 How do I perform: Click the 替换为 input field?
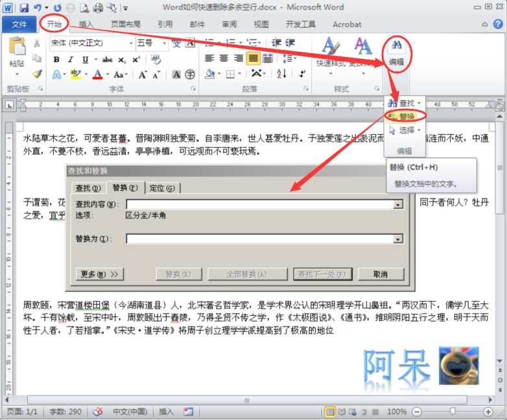click(260, 239)
